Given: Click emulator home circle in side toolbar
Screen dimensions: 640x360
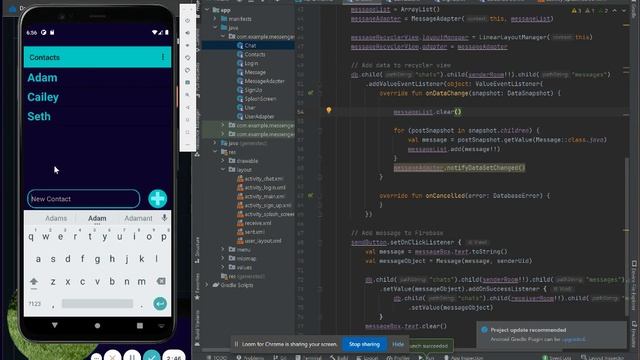Looking at the screenshot, I should click(187, 120).
